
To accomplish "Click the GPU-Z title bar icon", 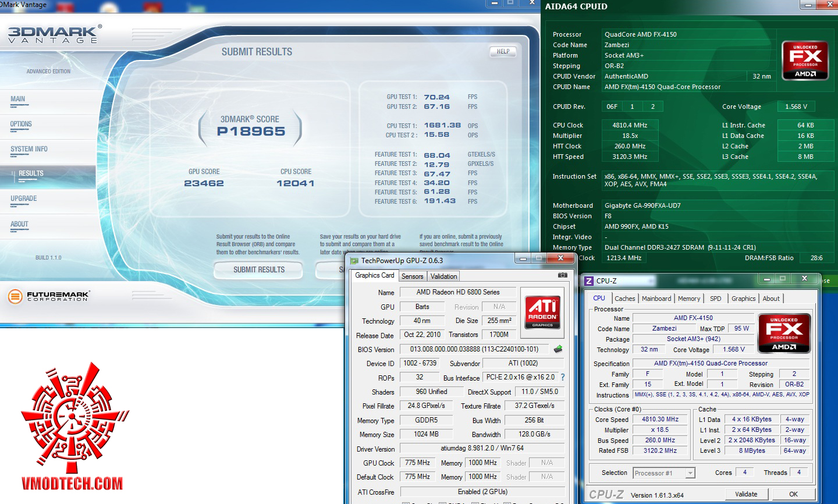I will click(x=354, y=261).
